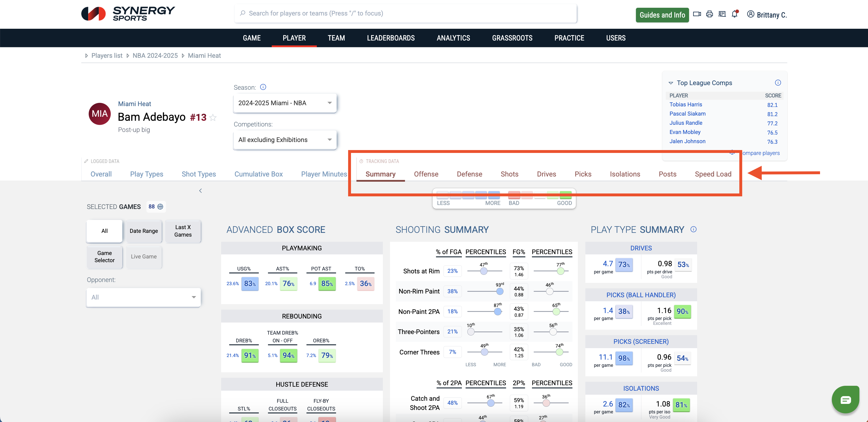Click the info icon beside Season label
The image size is (868, 422).
point(263,87)
